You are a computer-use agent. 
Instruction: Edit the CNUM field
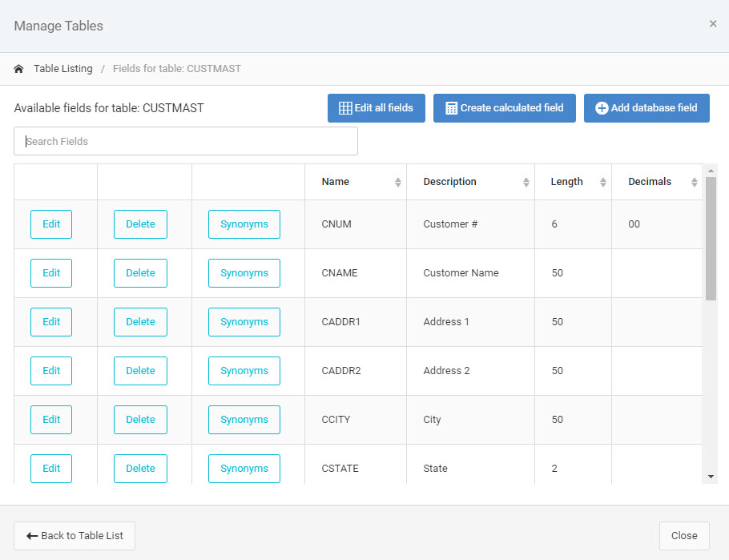pyautogui.click(x=51, y=224)
